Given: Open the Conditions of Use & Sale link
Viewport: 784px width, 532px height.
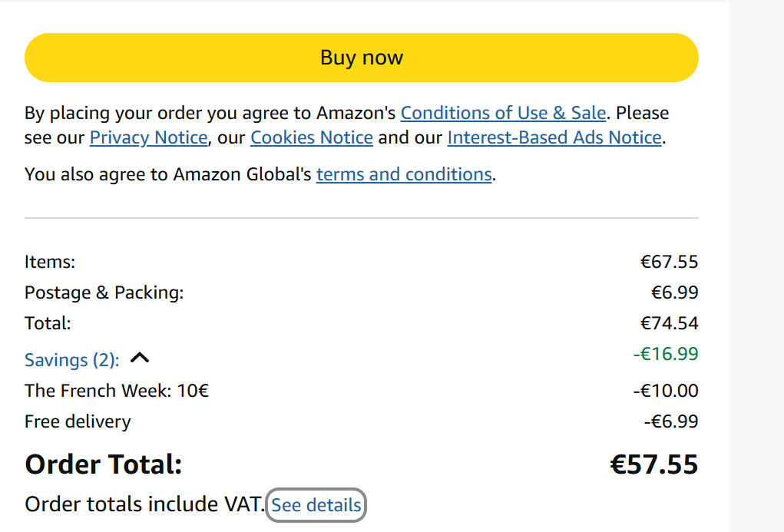Looking at the screenshot, I should point(503,113).
